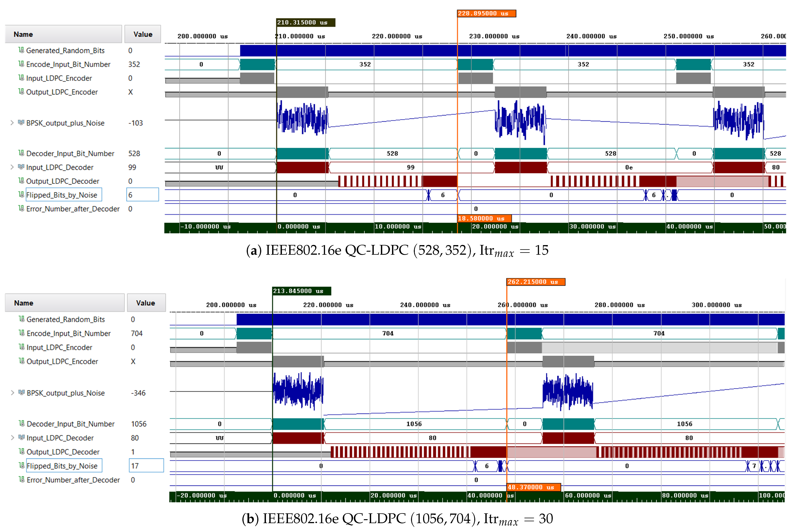Click the value 352 in the Value column
The height and width of the screenshot is (532, 794).
(134, 64)
